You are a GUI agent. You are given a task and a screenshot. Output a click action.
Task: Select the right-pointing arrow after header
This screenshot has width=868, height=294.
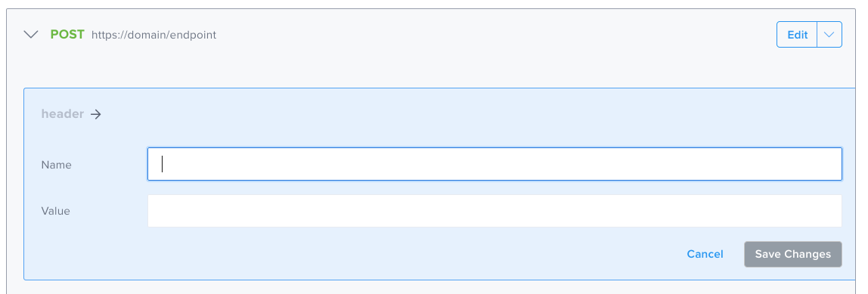click(x=96, y=115)
